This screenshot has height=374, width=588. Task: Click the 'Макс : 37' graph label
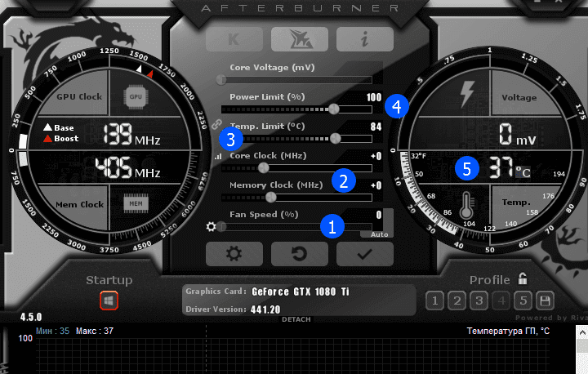pyautogui.click(x=95, y=331)
